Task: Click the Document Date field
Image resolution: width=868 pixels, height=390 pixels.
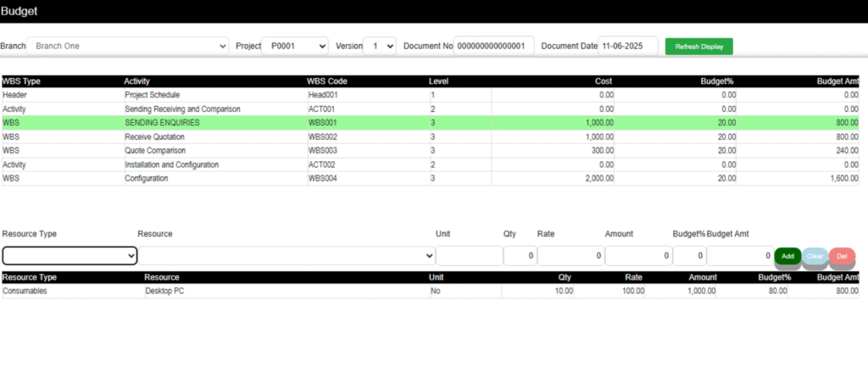Action: click(627, 46)
